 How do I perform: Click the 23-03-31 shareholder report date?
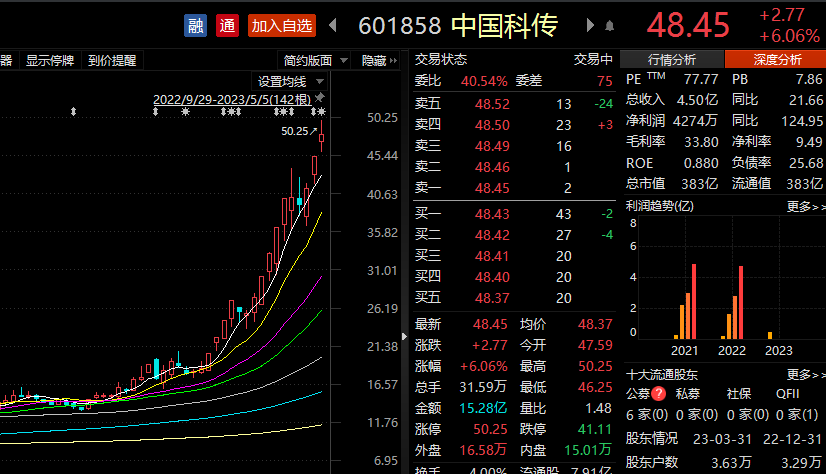tap(722, 439)
